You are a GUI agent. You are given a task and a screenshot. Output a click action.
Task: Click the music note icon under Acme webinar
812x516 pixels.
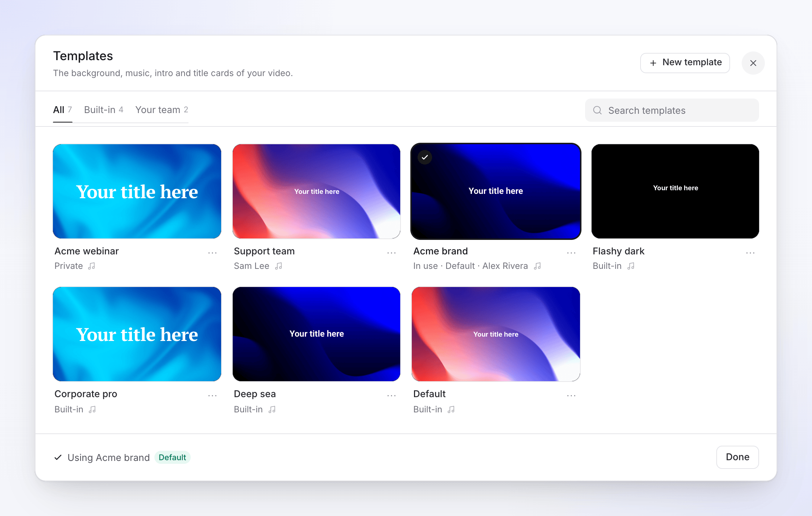92,266
